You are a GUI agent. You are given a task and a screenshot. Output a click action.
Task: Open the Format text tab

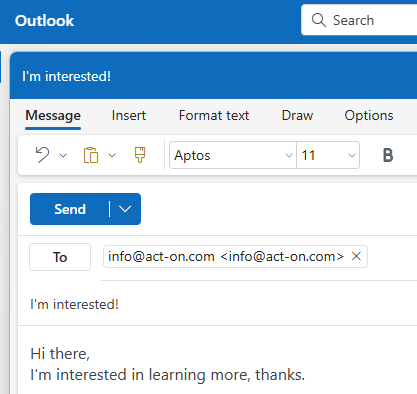[x=214, y=116]
